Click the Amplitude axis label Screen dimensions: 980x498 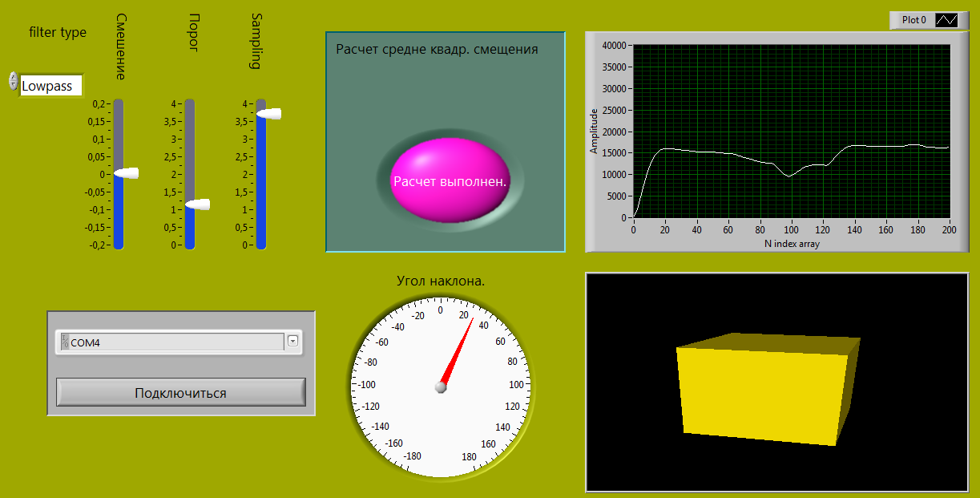pos(594,132)
